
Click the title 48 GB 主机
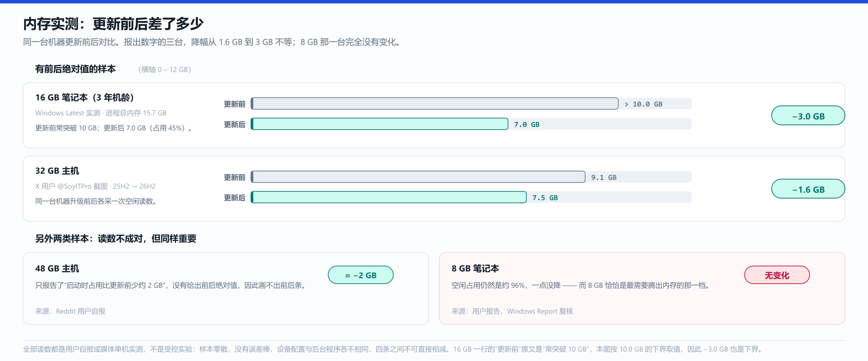(57, 269)
